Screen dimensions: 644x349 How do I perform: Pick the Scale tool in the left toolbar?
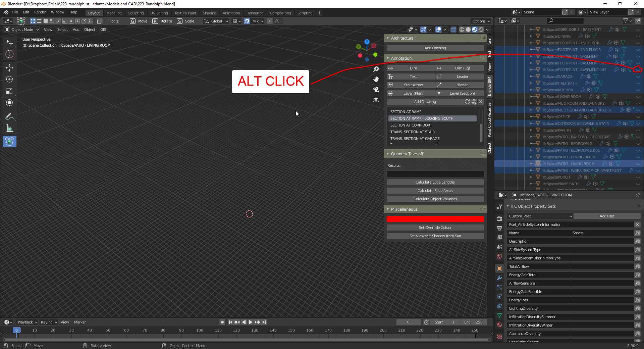[x=9, y=91]
